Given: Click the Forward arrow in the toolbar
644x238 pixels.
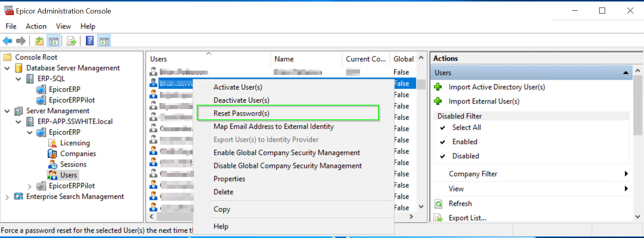Looking at the screenshot, I should pos(21,41).
